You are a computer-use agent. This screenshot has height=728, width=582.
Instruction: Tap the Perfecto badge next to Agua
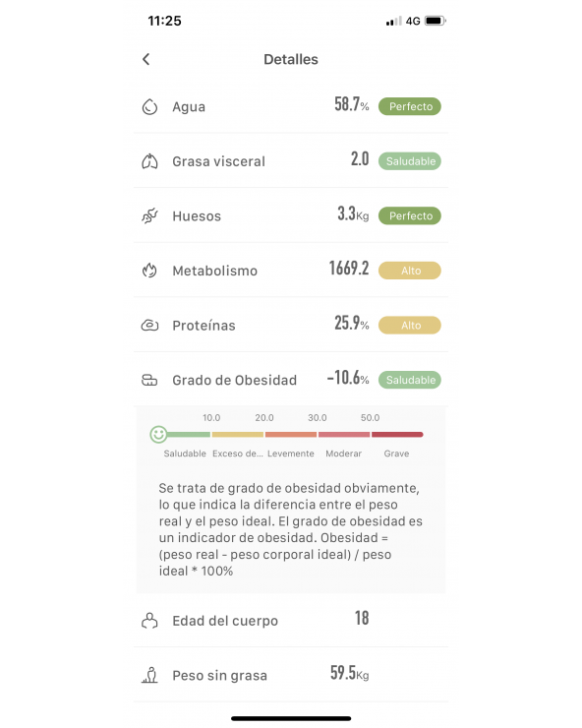point(410,106)
